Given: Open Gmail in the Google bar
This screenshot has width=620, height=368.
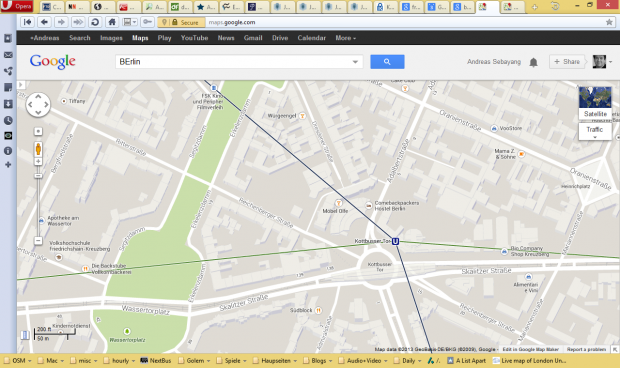Looking at the screenshot, I should coord(253,38).
